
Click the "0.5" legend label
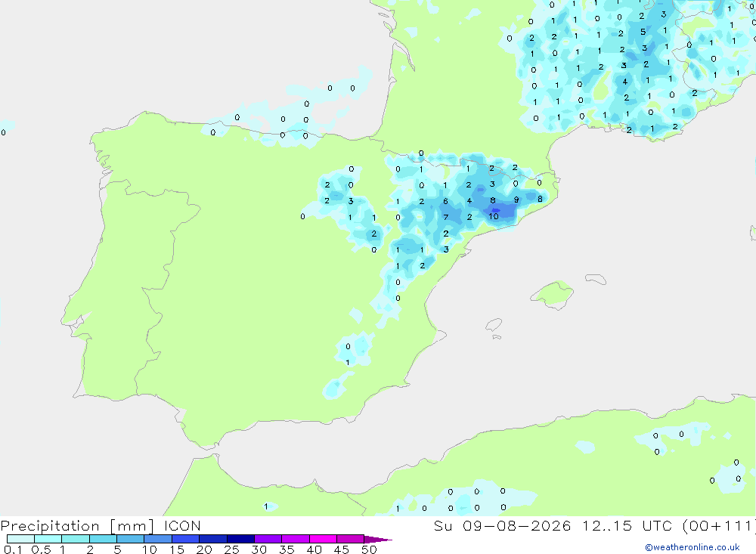(x=41, y=549)
